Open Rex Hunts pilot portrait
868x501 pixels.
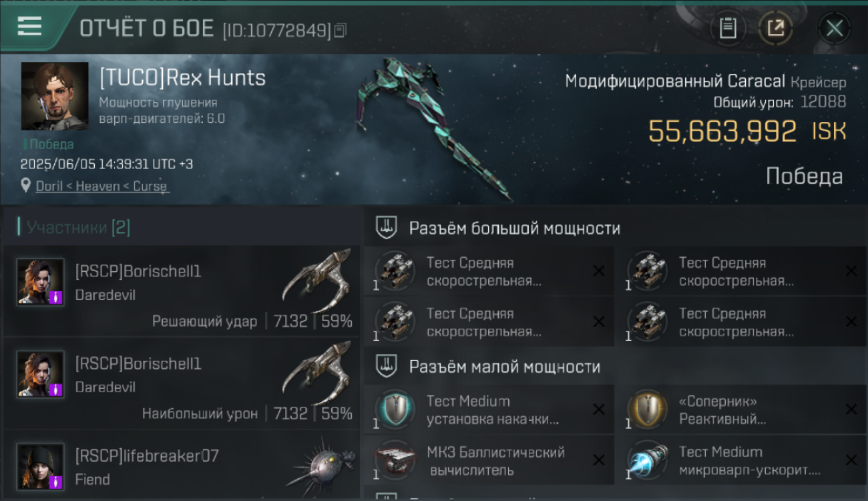(x=55, y=96)
